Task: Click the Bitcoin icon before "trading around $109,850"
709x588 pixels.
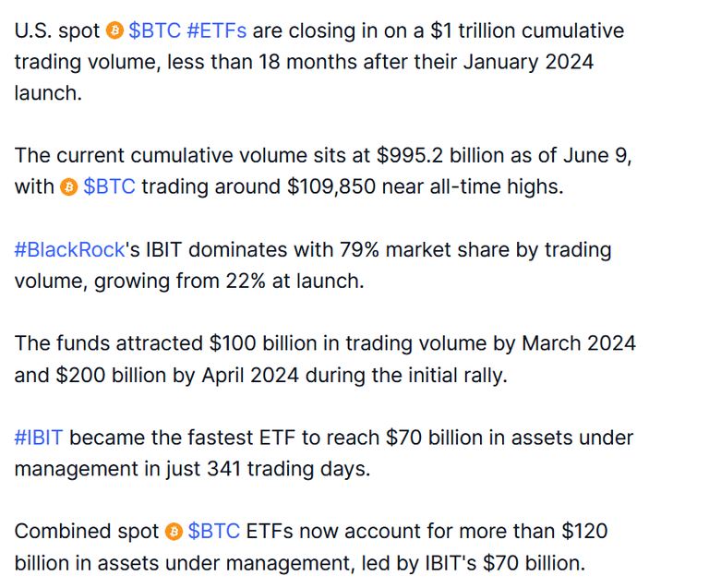Action: point(69,186)
